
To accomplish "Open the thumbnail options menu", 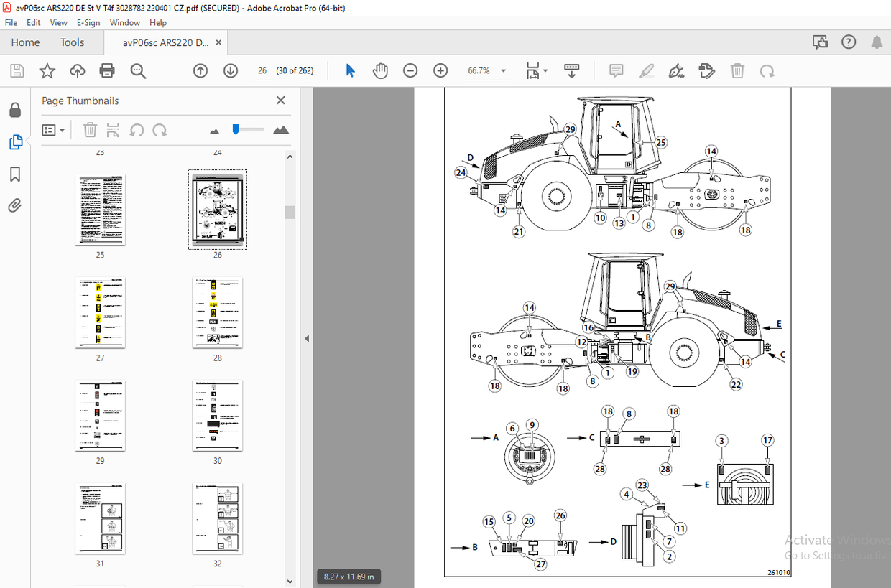I will click(52, 130).
